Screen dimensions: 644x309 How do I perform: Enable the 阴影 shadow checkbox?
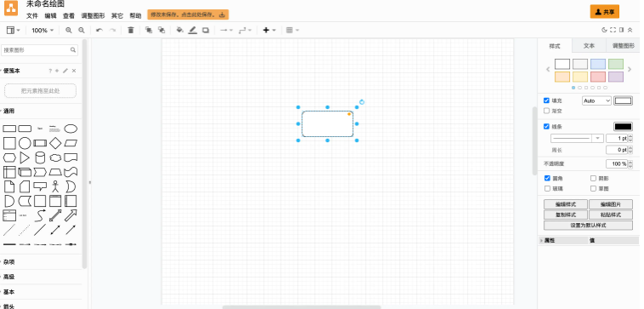[x=593, y=178]
